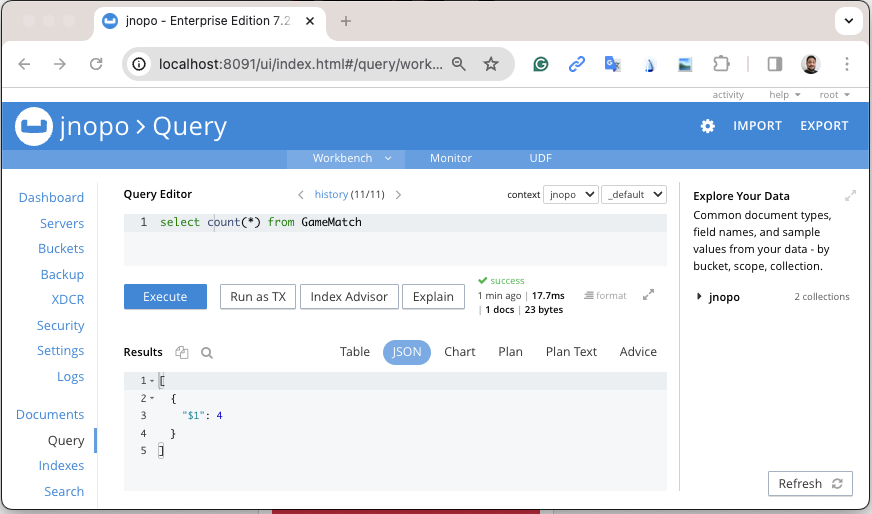The width and height of the screenshot is (872, 514).
Task: Click the Couchbase logo icon
Action: [x=34, y=126]
